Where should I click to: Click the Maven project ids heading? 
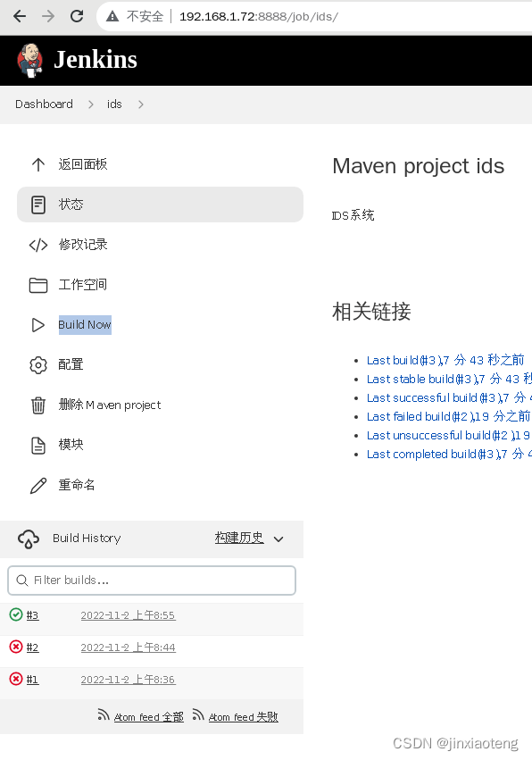point(418,167)
